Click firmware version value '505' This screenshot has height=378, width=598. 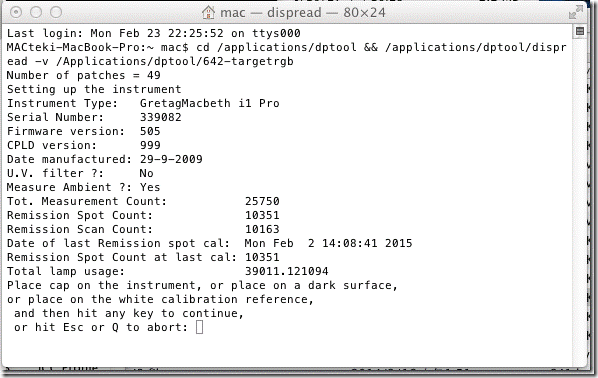coord(150,131)
